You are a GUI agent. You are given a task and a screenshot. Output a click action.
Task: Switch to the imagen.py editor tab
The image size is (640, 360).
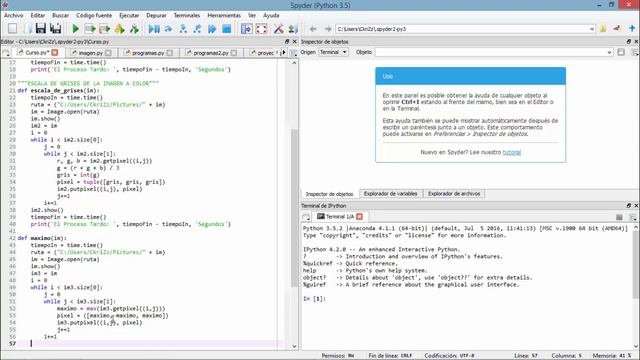pos(91,53)
